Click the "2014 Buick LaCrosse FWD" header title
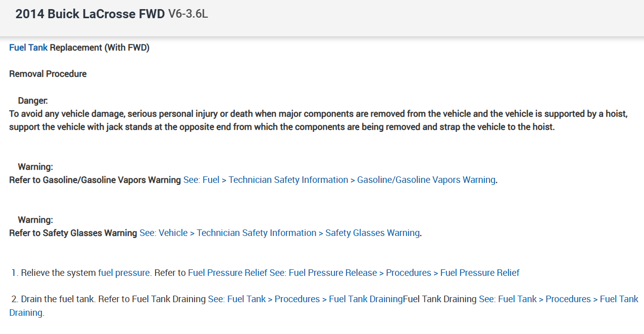This screenshot has height=334, width=644. [90, 14]
